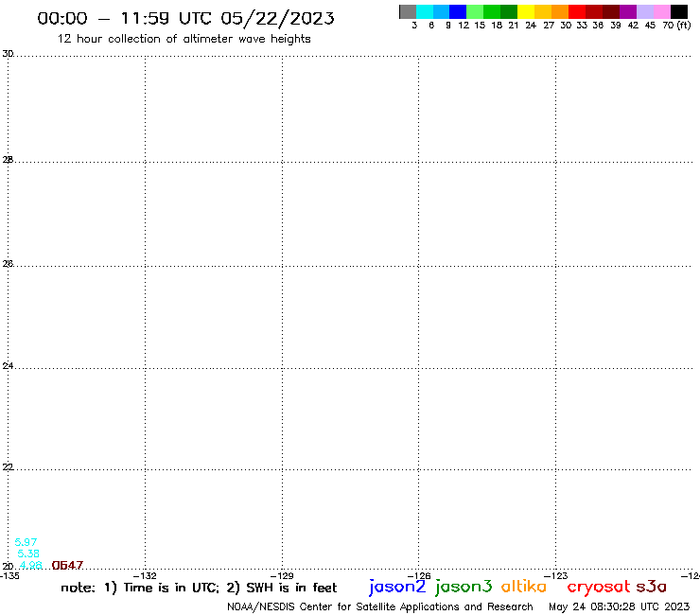
Task: Click the legend value label 12
Action: [464, 26]
